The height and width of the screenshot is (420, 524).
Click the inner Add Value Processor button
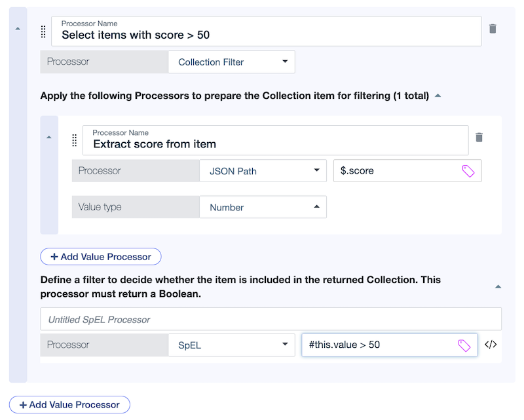pos(100,256)
